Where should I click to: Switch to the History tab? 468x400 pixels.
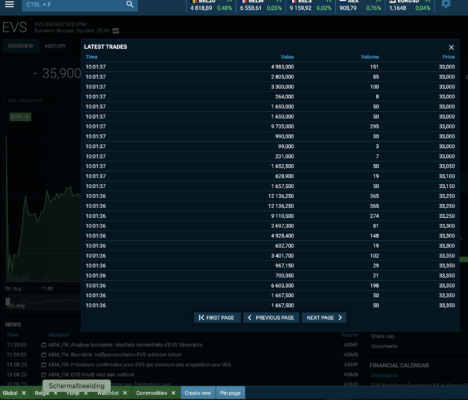point(55,46)
